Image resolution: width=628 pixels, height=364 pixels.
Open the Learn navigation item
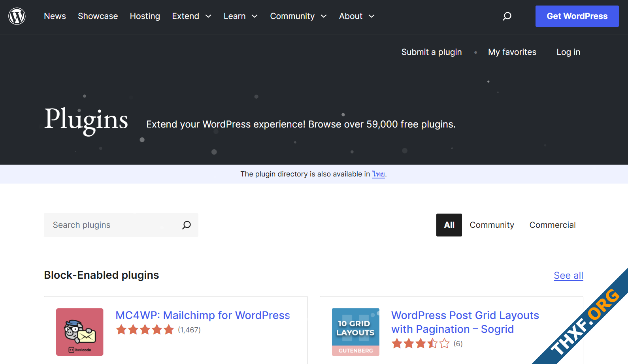235,16
